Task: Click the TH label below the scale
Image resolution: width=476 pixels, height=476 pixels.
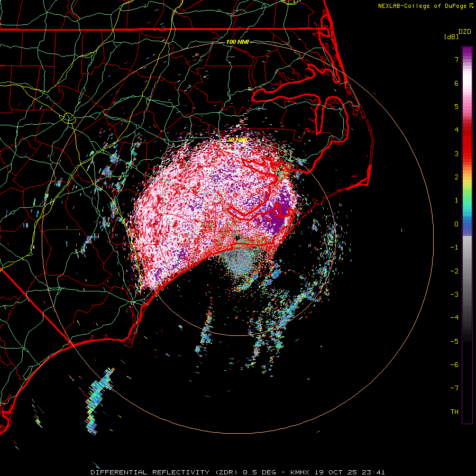Action: coord(454,412)
